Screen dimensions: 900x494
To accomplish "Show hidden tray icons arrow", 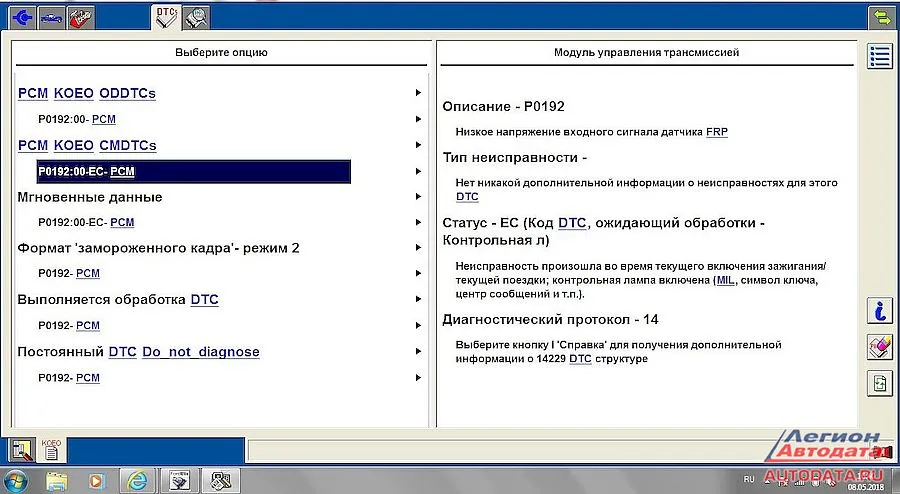I will pos(767,480).
